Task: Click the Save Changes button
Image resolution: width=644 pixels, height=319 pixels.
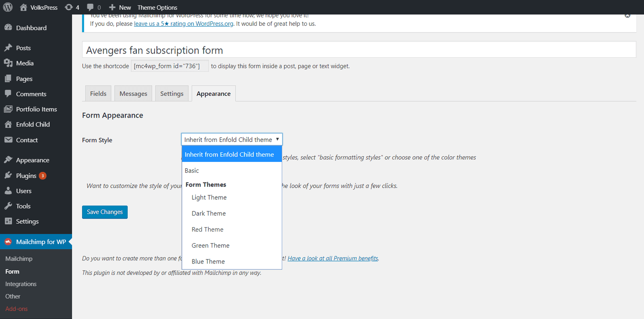Action: (105, 212)
